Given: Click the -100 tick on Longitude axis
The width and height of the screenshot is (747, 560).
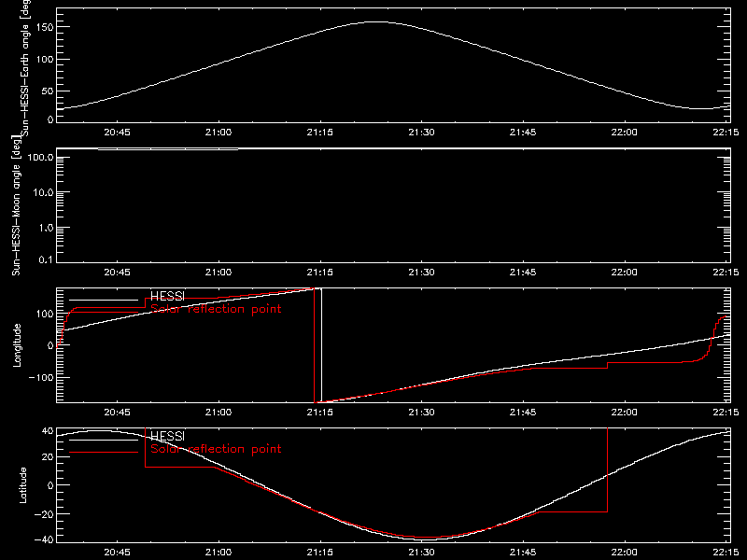Looking at the screenshot, I should pos(40,377).
